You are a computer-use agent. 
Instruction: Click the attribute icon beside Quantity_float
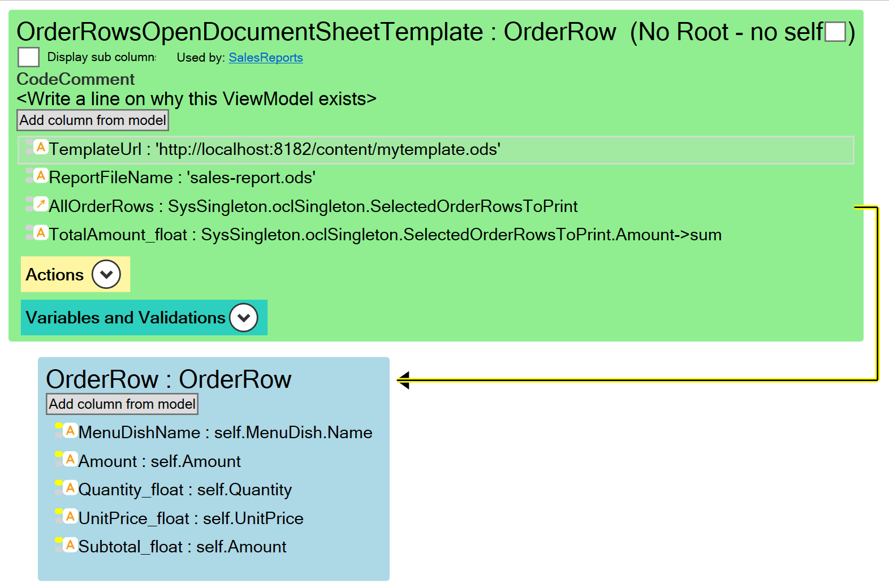[70, 488]
